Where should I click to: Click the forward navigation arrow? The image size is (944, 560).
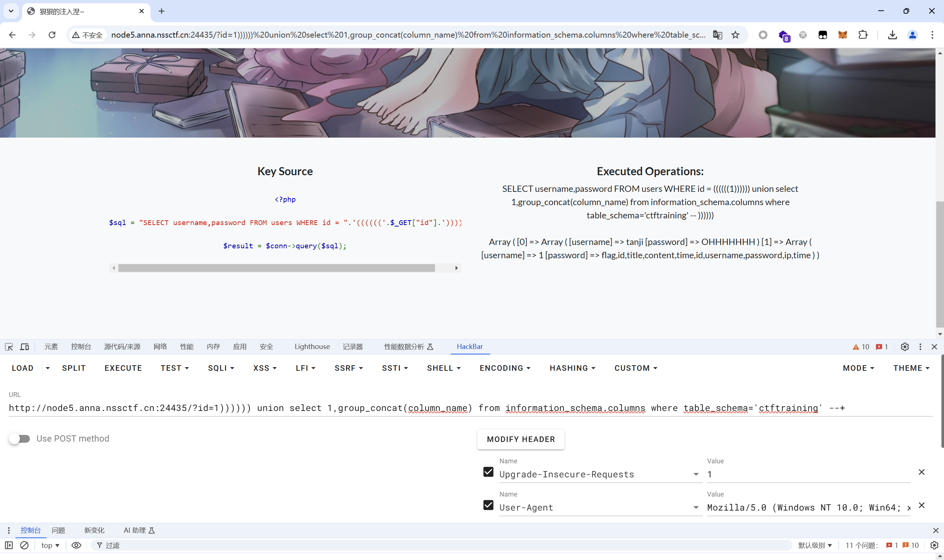coord(32,35)
